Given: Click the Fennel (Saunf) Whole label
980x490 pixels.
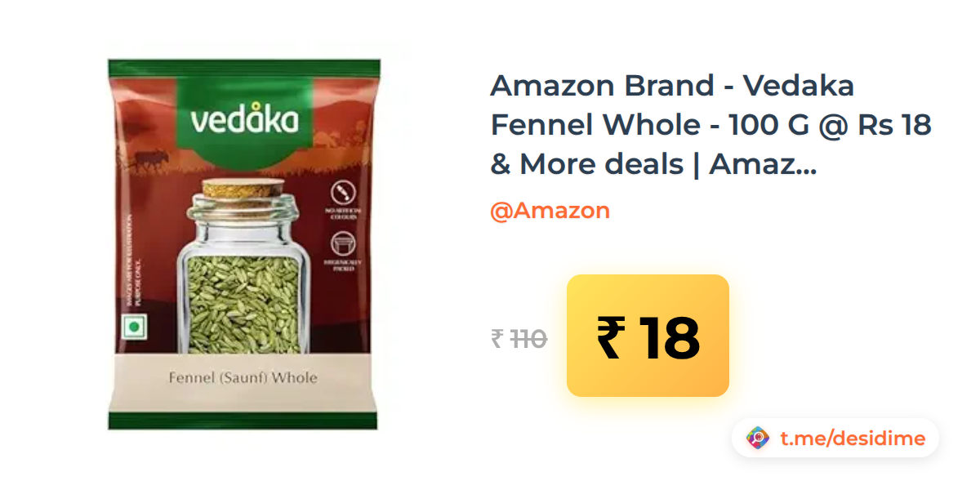Looking at the screenshot, I should pos(243,378).
